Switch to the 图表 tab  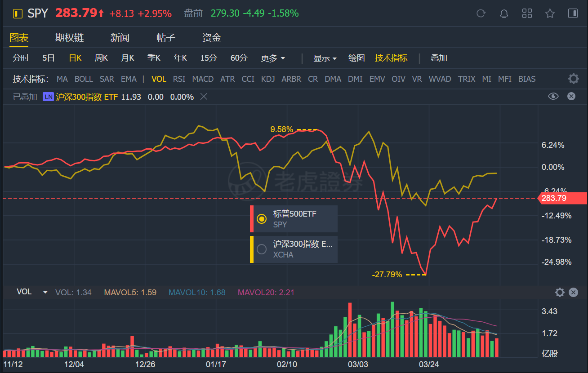tap(19, 38)
